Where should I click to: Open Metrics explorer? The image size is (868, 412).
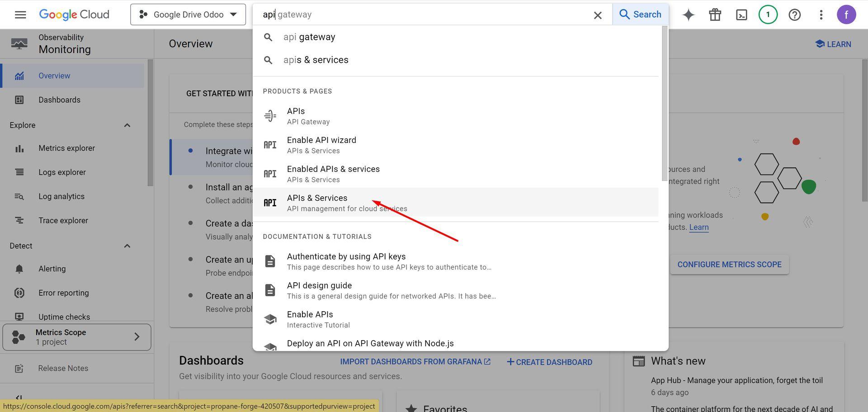pyautogui.click(x=73, y=148)
